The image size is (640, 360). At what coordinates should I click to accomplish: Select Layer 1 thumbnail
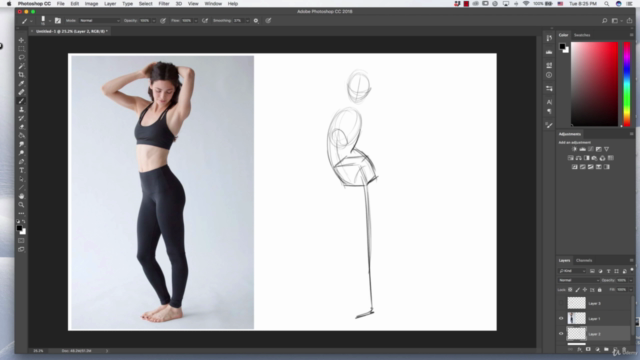click(x=576, y=318)
